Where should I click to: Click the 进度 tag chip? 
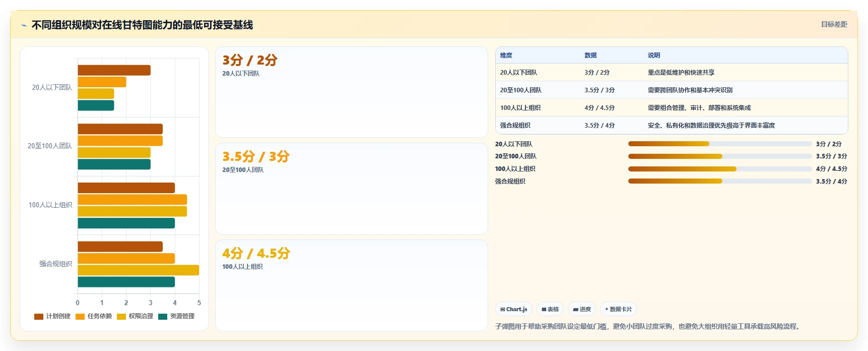[582, 309]
